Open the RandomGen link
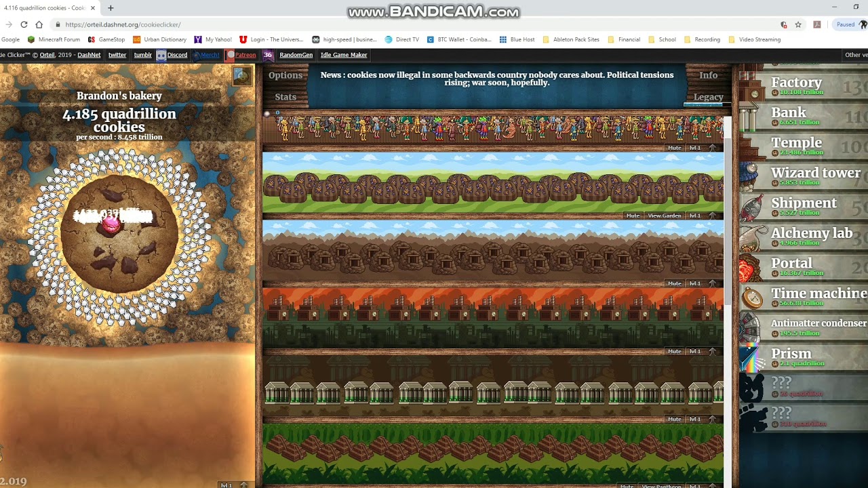 [296, 55]
